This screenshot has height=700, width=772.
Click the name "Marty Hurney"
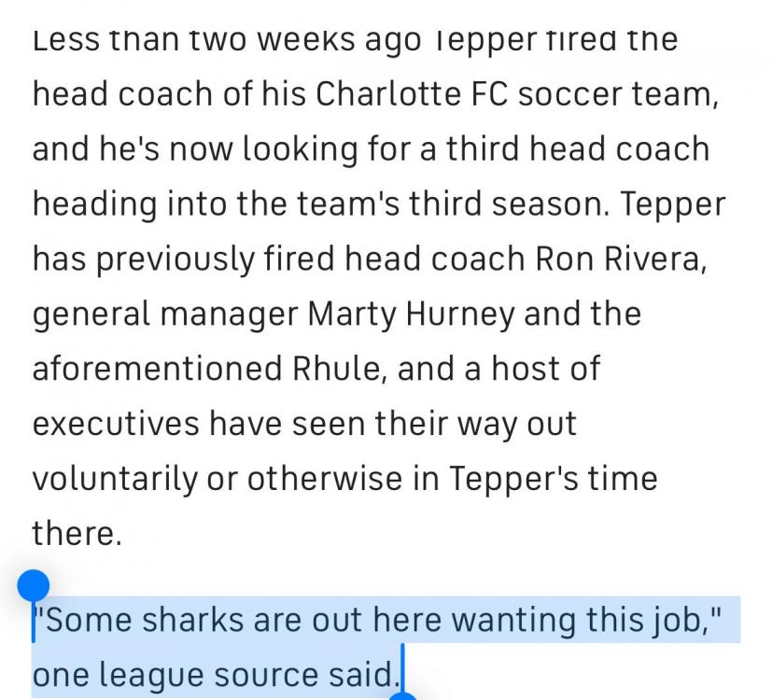click(411, 314)
